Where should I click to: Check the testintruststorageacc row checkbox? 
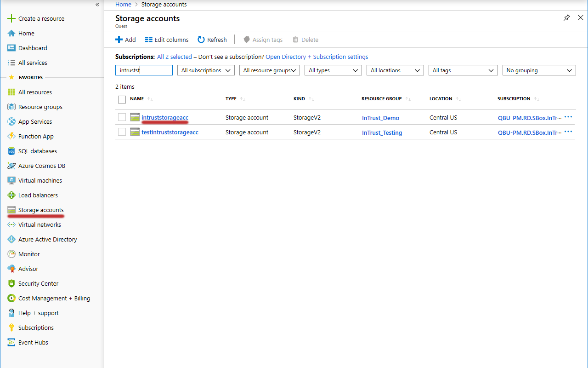tap(122, 132)
